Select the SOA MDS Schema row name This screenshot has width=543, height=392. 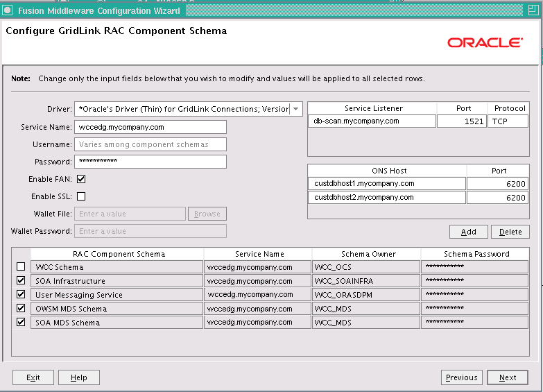[117, 323]
